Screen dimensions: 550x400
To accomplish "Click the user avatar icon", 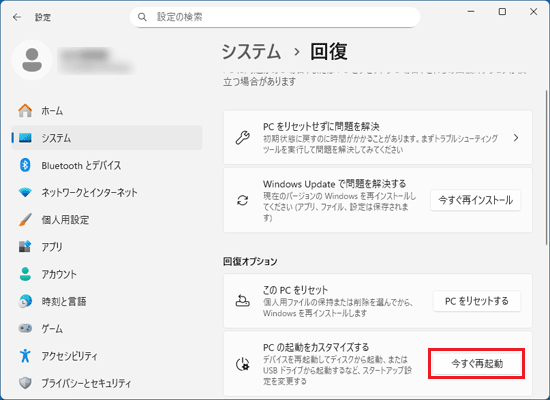I will point(32,60).
